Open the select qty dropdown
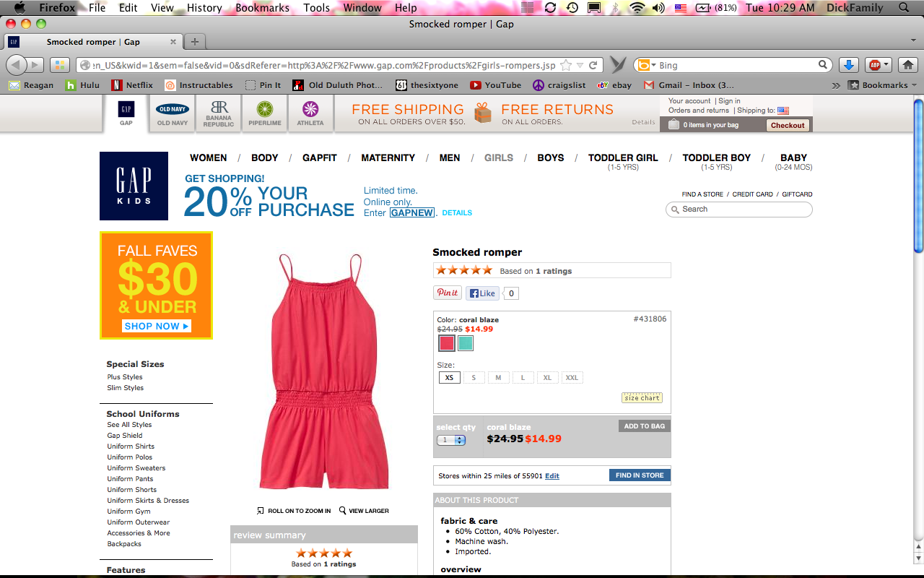Viewport: 924px width, 578px height. pyautogui.click(x=451, y=440)
